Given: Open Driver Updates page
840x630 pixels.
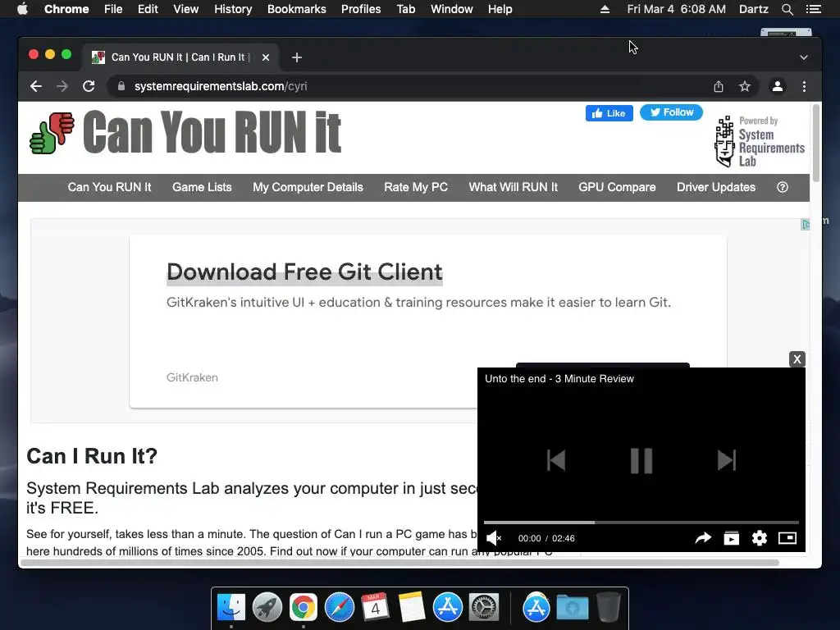Looking at the screenshot, I should point(716,187).
